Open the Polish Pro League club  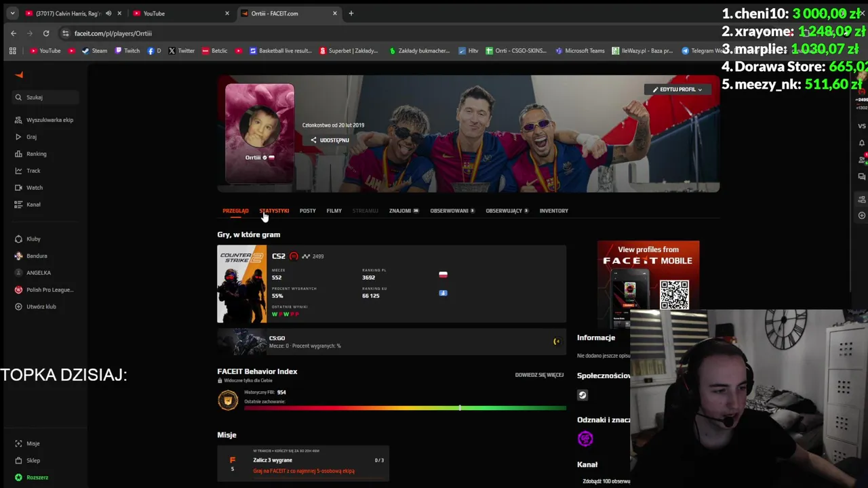[44, 290]
